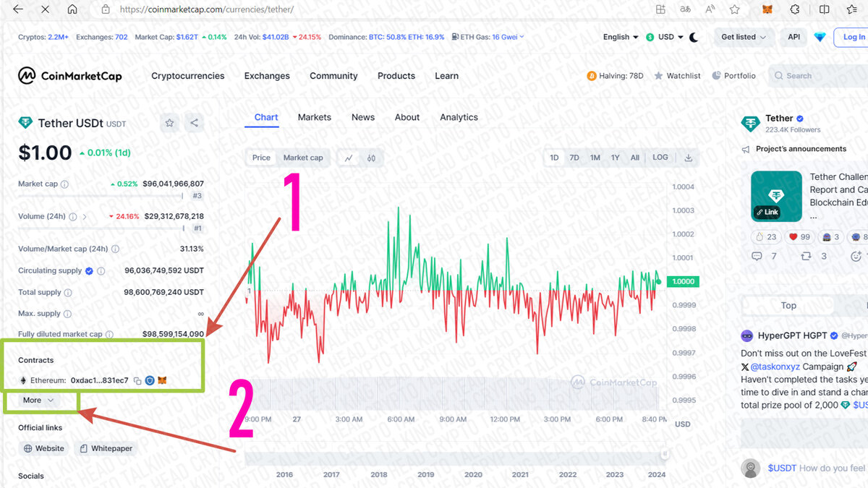Share Tether page with share icon

194,123
